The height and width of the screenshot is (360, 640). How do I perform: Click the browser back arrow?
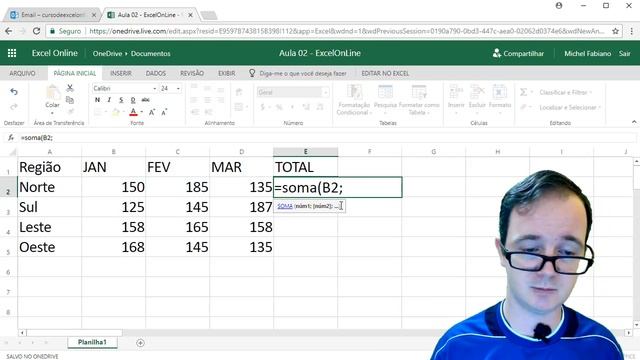click(9, 31)
